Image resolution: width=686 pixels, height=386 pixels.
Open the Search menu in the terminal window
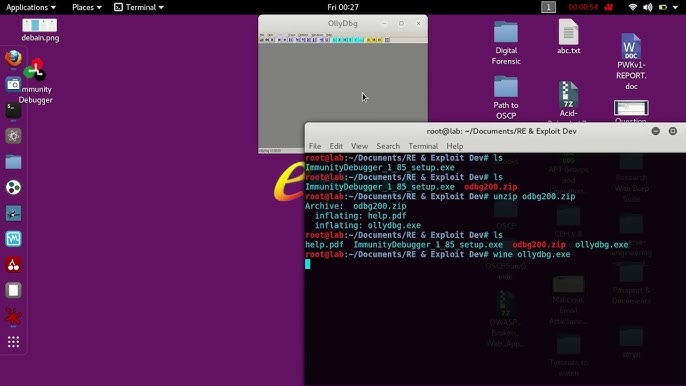388,146
